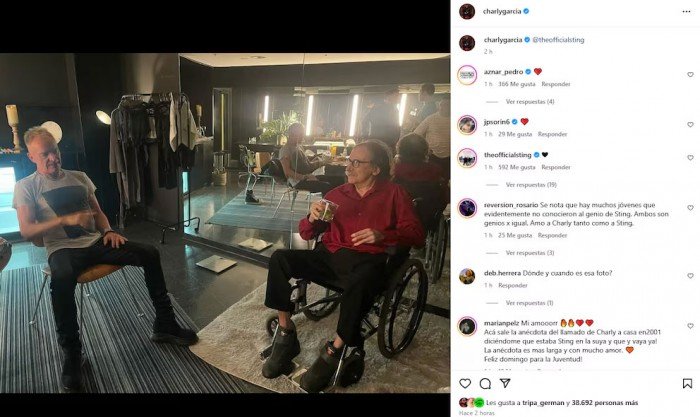Expand Ver respuestas (19) under theofficialsting

click(x=531, y=185)
